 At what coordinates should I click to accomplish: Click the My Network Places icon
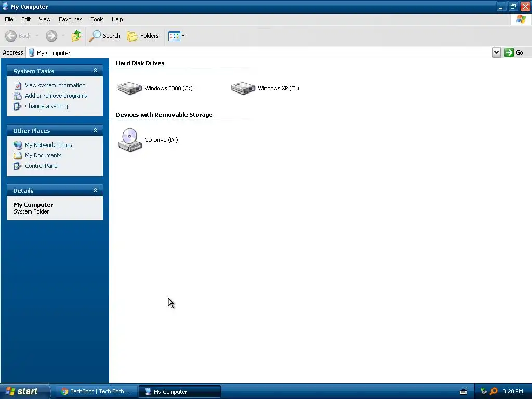(x=18, y=145)
